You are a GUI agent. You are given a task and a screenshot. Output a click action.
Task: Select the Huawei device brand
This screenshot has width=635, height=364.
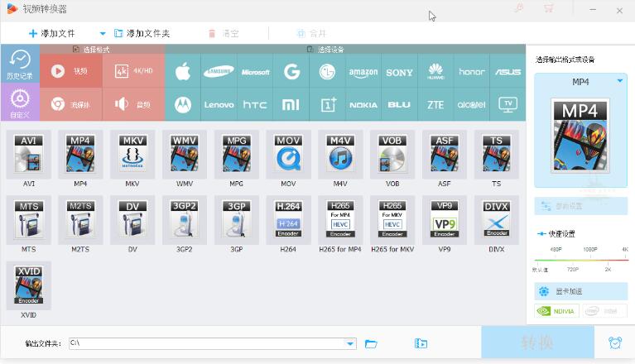435,72
